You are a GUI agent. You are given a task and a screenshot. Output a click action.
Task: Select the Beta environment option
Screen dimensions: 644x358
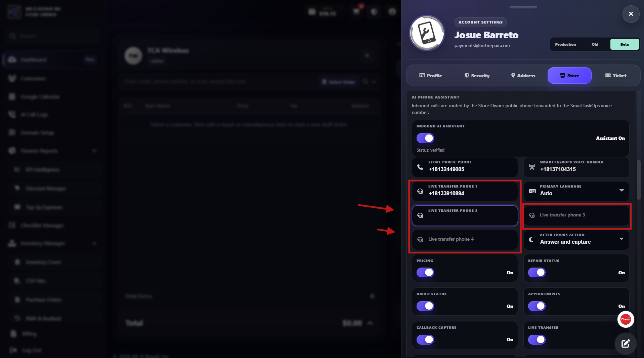(624, 44)
